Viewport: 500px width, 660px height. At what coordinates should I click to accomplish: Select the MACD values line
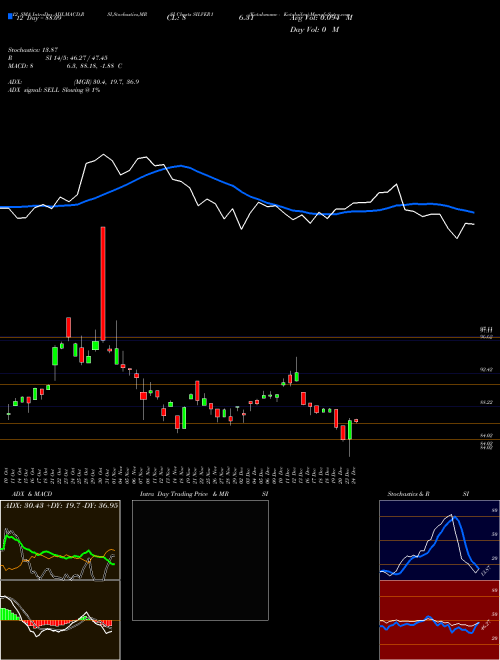tap(65, 66)
